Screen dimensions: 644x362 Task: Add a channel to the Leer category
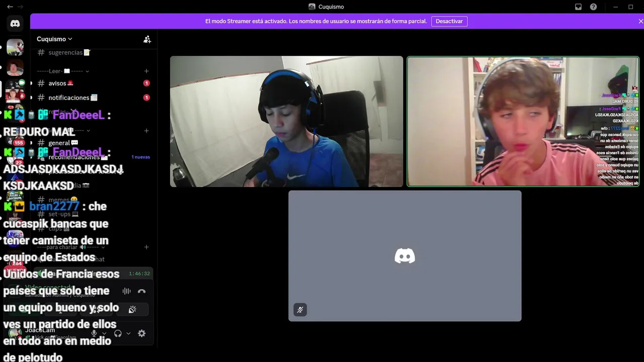(146, 71)
